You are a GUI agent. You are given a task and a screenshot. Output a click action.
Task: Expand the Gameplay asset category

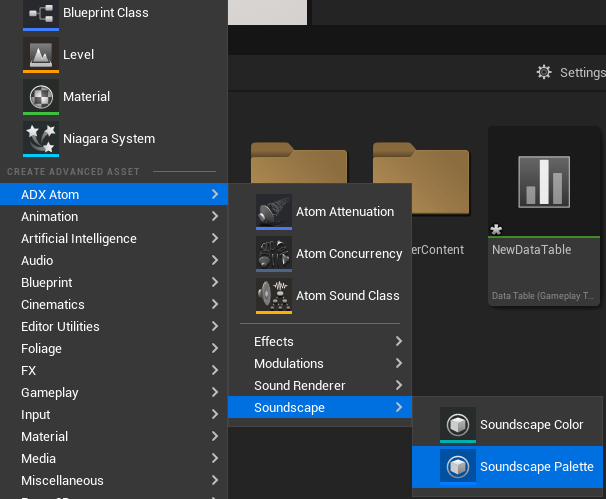(x=114, y=393)
